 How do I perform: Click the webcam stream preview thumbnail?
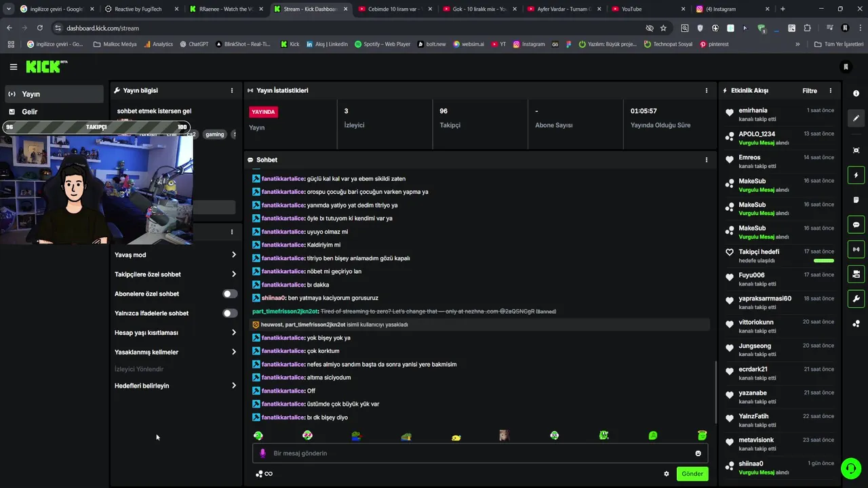pyautogui.click(x=96, y=188)
